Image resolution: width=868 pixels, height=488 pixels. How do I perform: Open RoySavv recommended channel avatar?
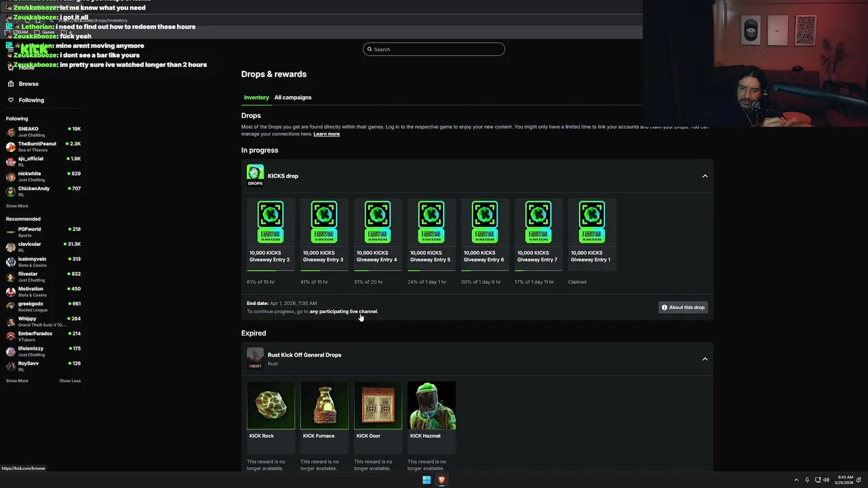[11, 366]
